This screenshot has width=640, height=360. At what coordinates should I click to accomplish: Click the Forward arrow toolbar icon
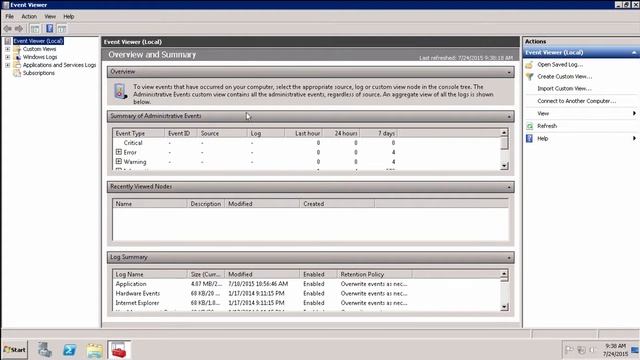(x=19, y=29)
